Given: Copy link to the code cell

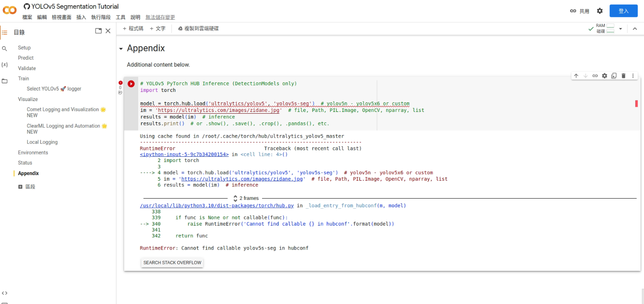Looking at the screenshot, I should click(x=595, y=75).
